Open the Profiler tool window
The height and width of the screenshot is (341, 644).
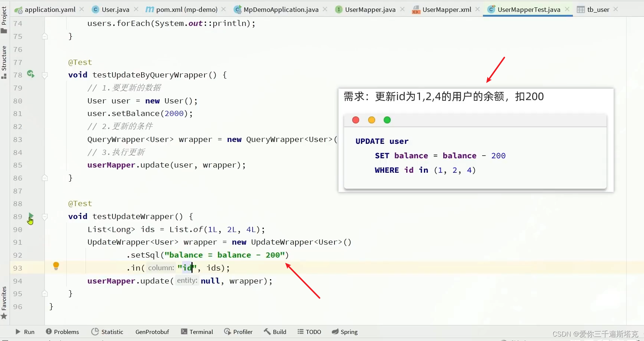(238, 332)
